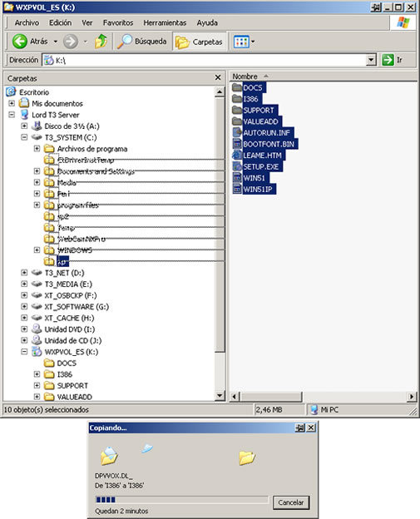Expand the XT_CACHE (H:) node
Viewport: 420px width, 519px height.
point(24,318)
